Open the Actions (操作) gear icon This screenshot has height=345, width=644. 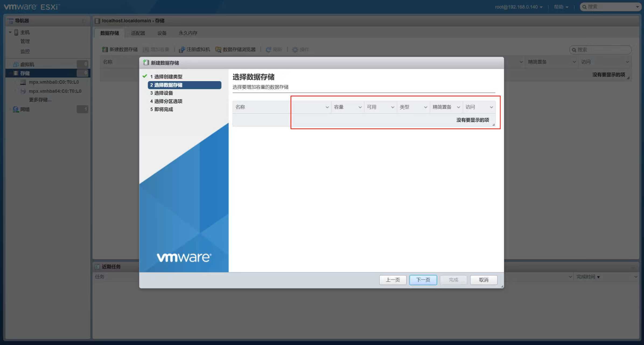coord(295,50)
